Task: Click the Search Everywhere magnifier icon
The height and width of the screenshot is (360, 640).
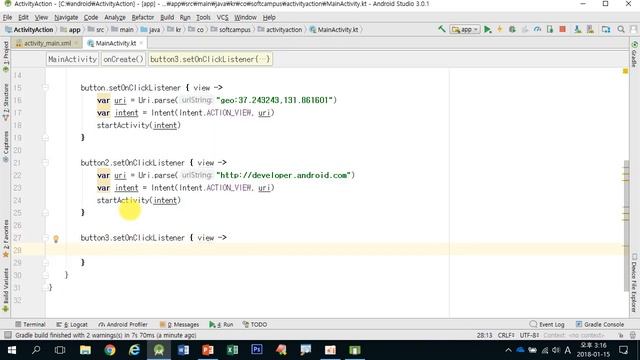Action: click(621, 29)
